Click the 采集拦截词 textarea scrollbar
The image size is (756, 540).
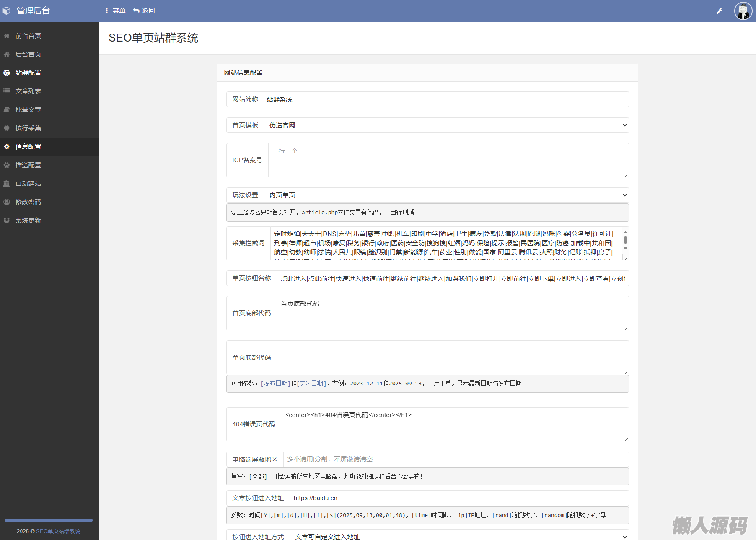point(625,240)
